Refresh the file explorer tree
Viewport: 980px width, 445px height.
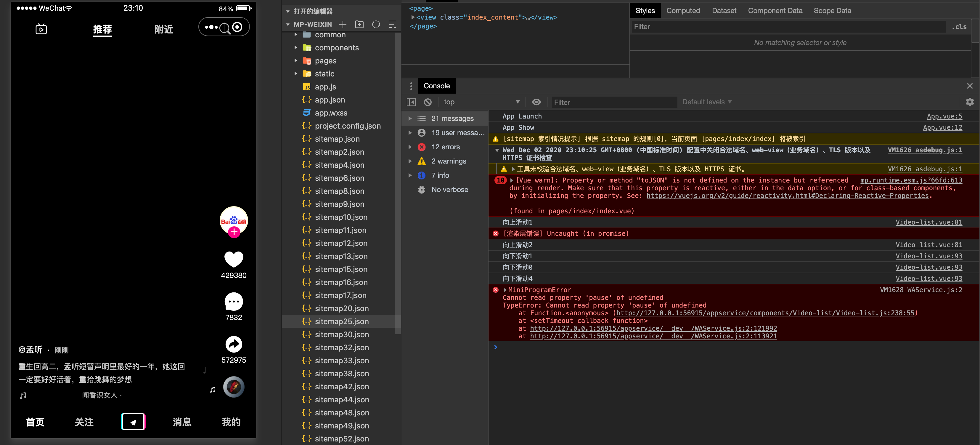(376, 25)
